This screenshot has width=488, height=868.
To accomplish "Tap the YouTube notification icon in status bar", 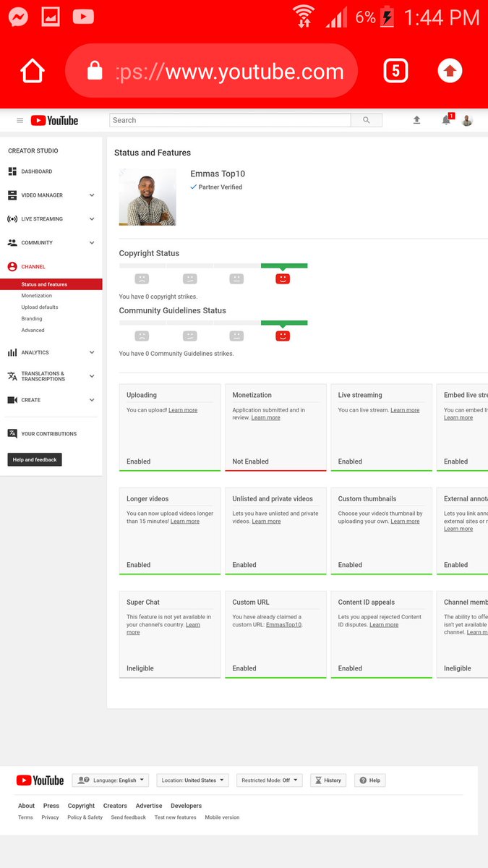I will 83,16.
